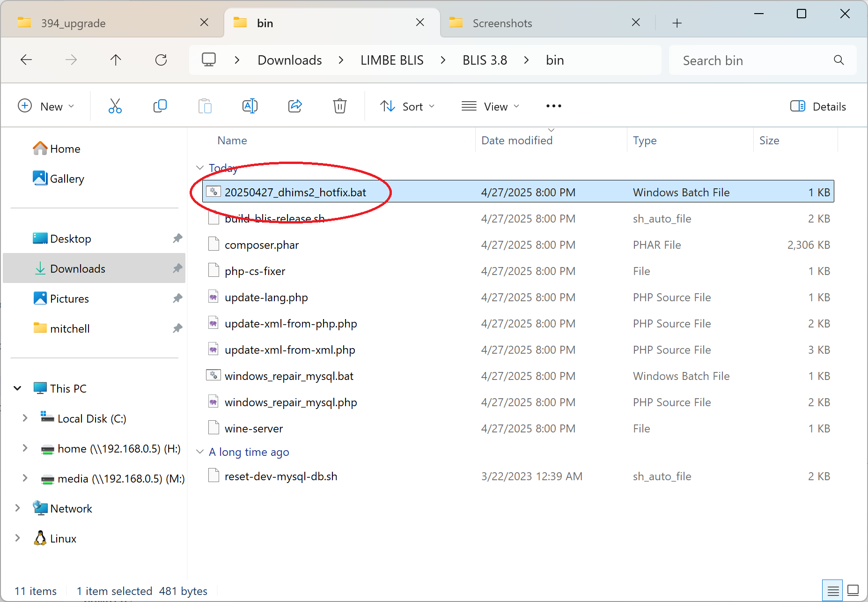The image size is (868, 602).
Task: Expand media (M:) network drive node
Action: click(25, 478)
